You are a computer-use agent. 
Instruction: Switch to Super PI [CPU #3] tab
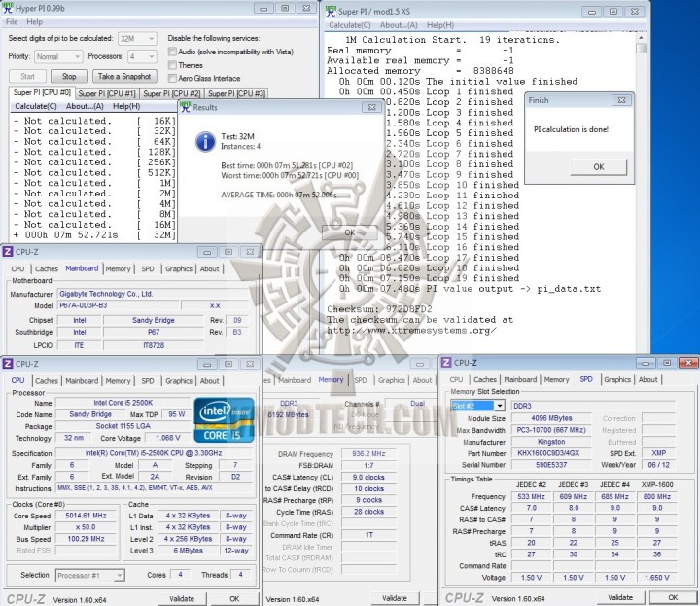coord(236,93)
